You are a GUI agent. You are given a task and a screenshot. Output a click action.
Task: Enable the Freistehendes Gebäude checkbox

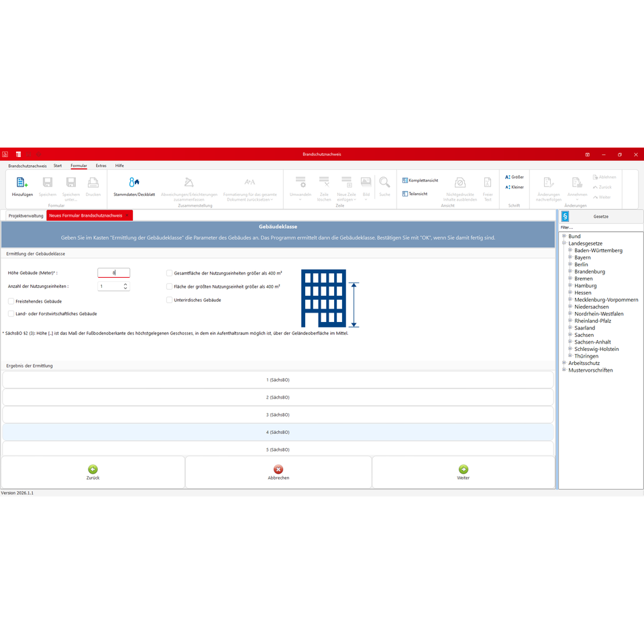(11, 301)
